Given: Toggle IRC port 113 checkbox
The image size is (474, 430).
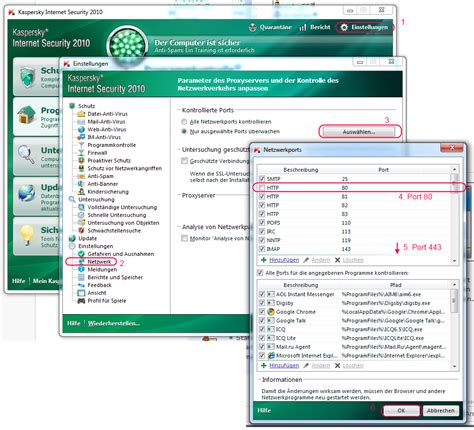Looking at the screenshot, I should click(x=262, y=231).
